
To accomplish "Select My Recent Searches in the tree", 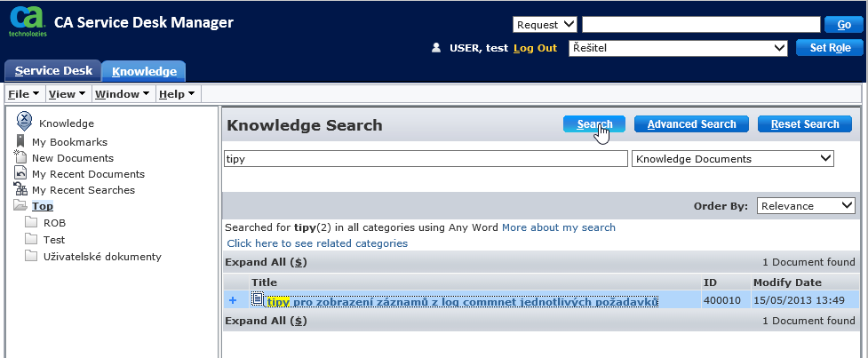I will (x=83, y=190).
